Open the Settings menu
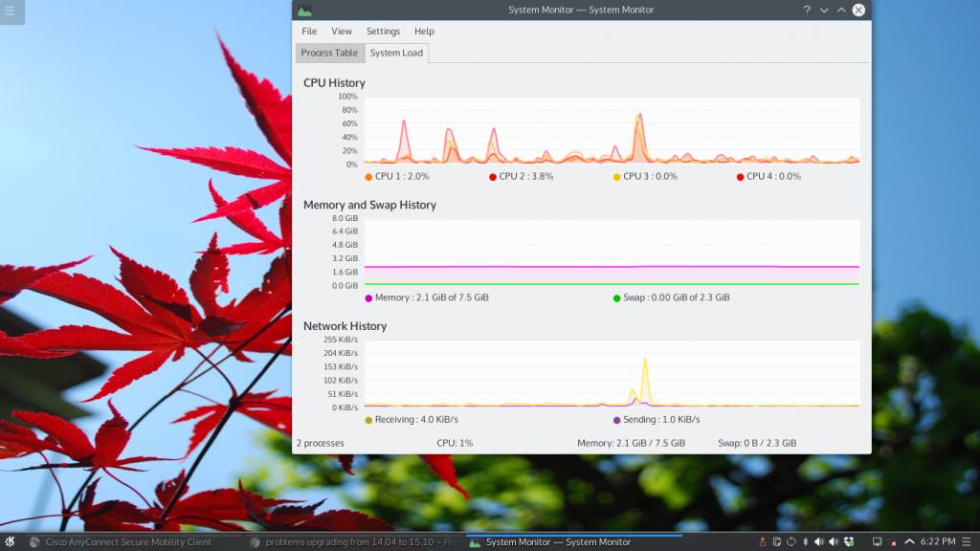The width and height of the screenshot is (980, 551). (x=383, y=32)
